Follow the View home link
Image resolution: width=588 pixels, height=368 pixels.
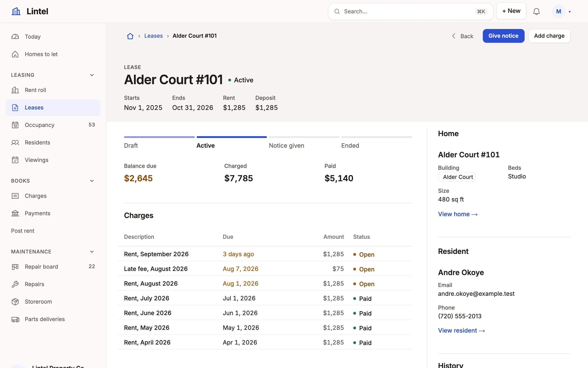click(458, 214)
